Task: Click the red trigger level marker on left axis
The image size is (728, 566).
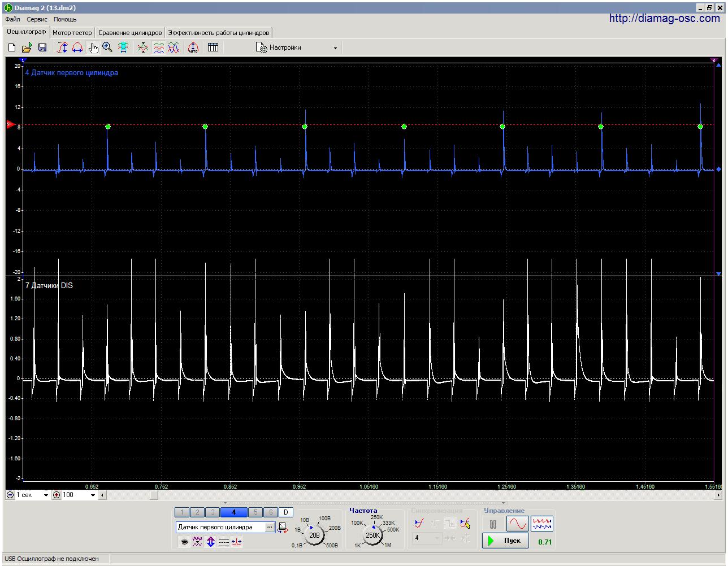Action: click(x=10, y=124)
